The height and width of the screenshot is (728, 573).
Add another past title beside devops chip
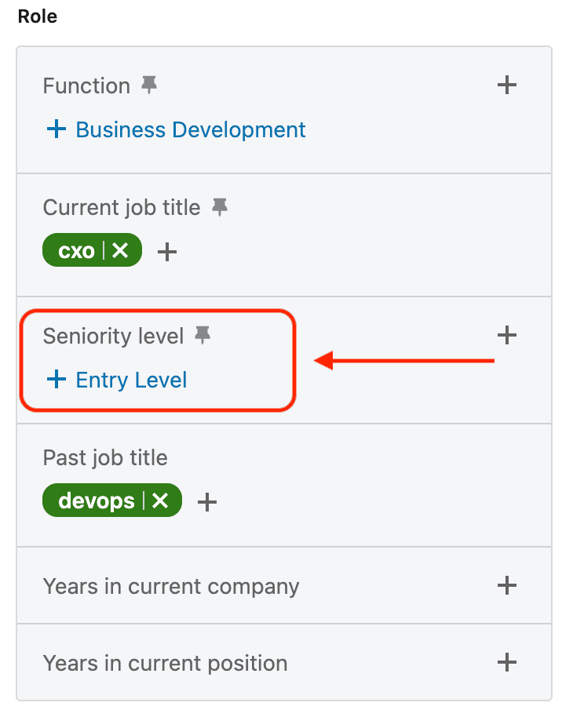point(206,502)
